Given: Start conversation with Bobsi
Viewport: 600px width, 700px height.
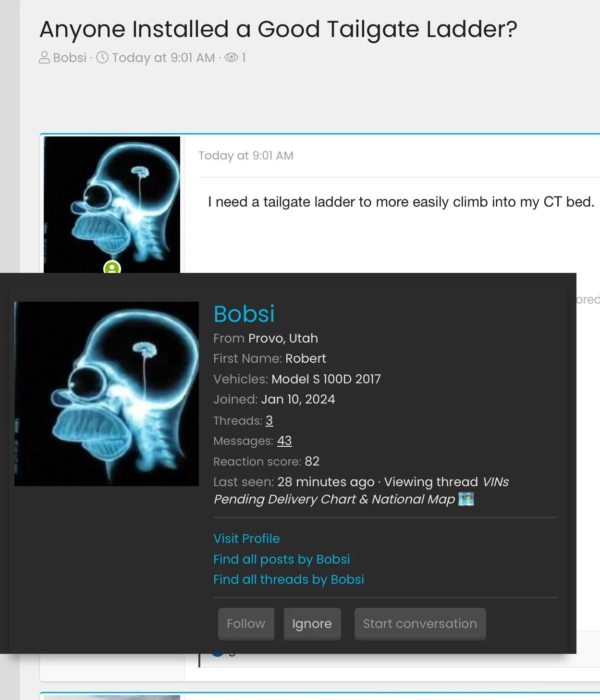Looking at the screenshot, I should tap(420, 624).
